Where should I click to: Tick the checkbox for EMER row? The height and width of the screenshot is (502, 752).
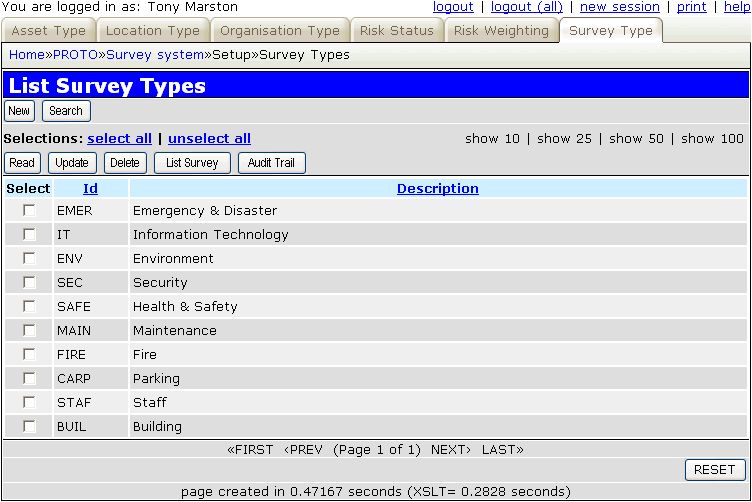pos(29,210)
